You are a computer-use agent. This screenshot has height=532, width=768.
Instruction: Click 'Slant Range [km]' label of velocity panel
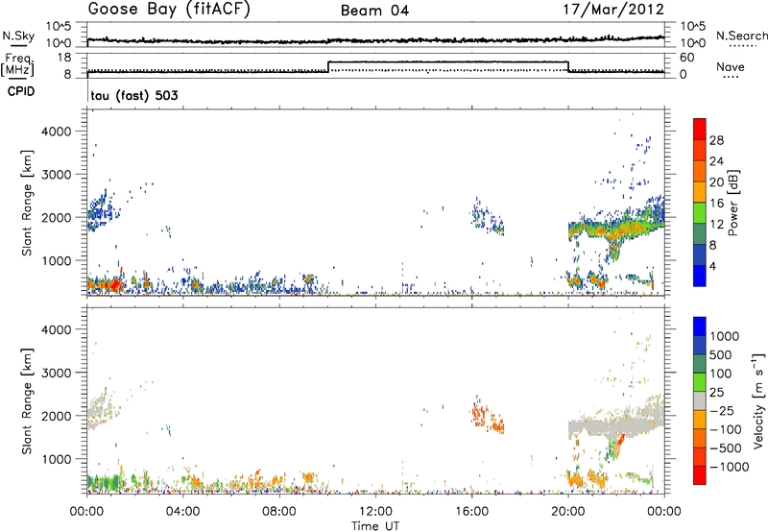27,401
